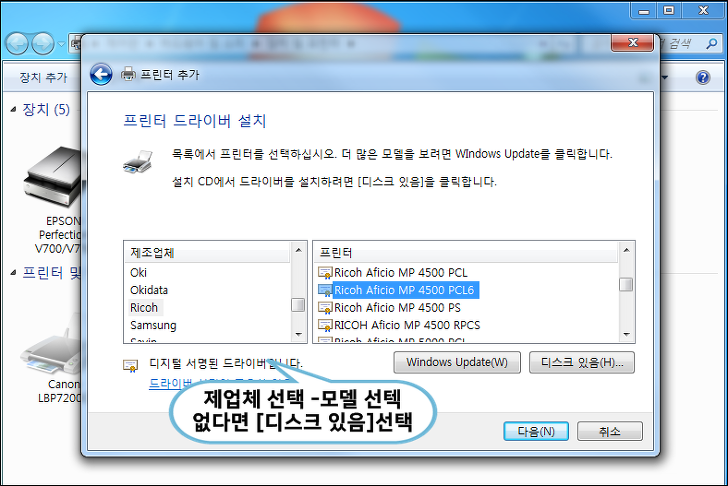
Task: Select Oki in the manufacturer list
Action: [x=138, y=272]
